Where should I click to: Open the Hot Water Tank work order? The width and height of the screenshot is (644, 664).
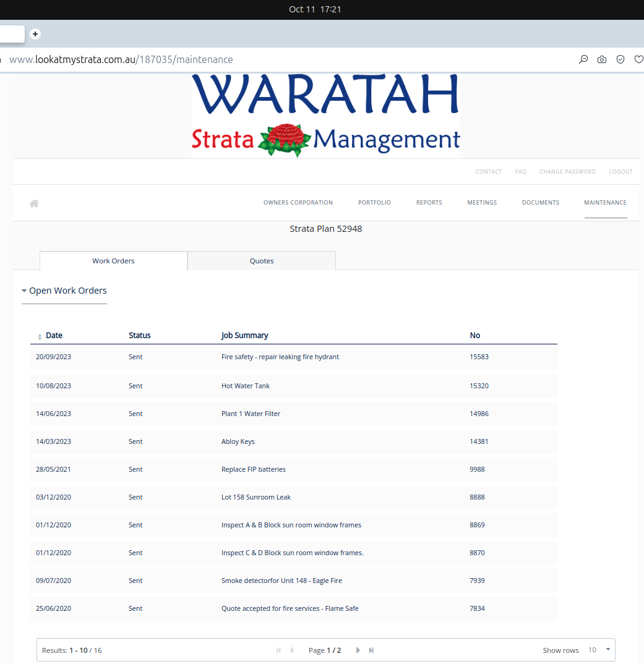coord(246,386)
